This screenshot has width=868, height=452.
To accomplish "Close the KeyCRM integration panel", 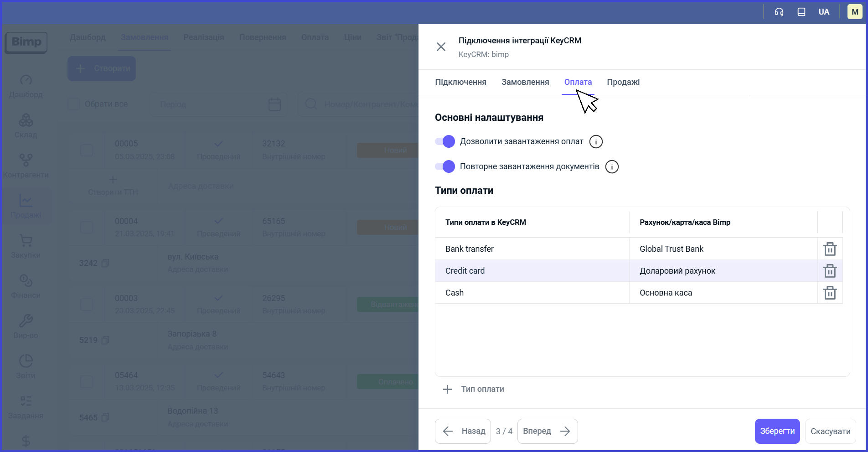I will pyautogui.click(x=441, y=47).
